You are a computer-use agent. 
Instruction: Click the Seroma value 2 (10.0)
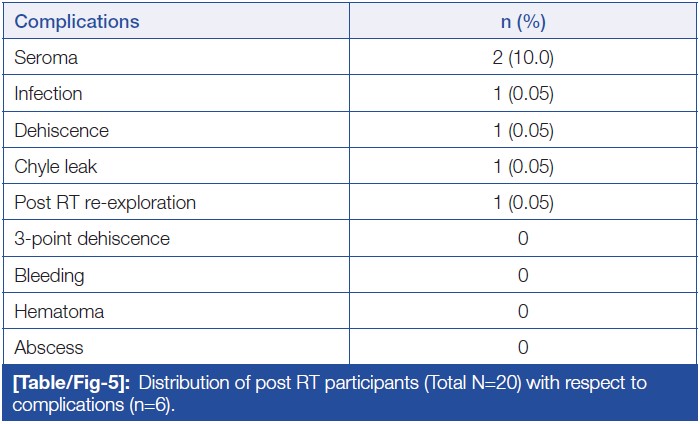[x=523, y=58]
